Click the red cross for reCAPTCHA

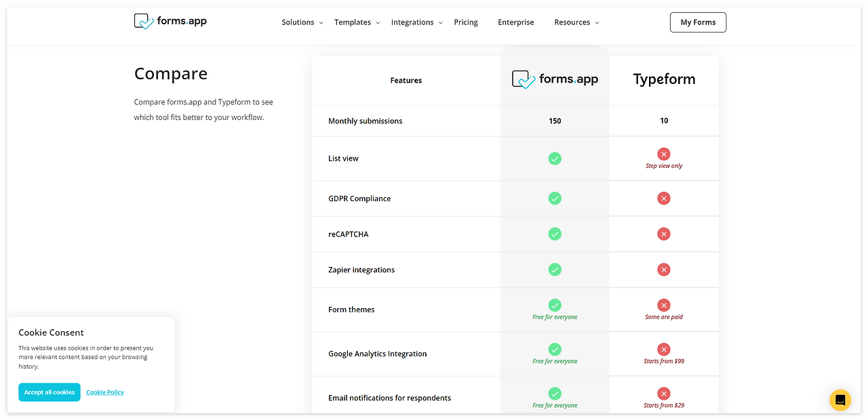tap(664, 234)
